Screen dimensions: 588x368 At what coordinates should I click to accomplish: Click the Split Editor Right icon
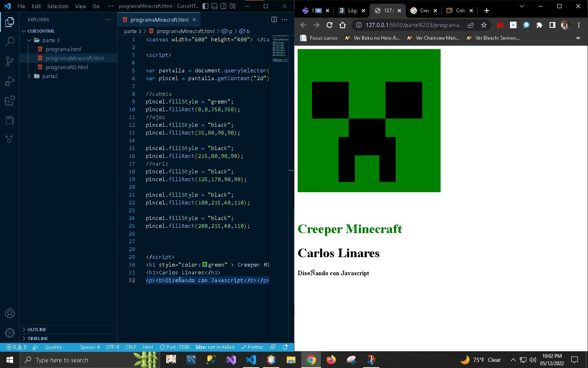pos(274,20)
